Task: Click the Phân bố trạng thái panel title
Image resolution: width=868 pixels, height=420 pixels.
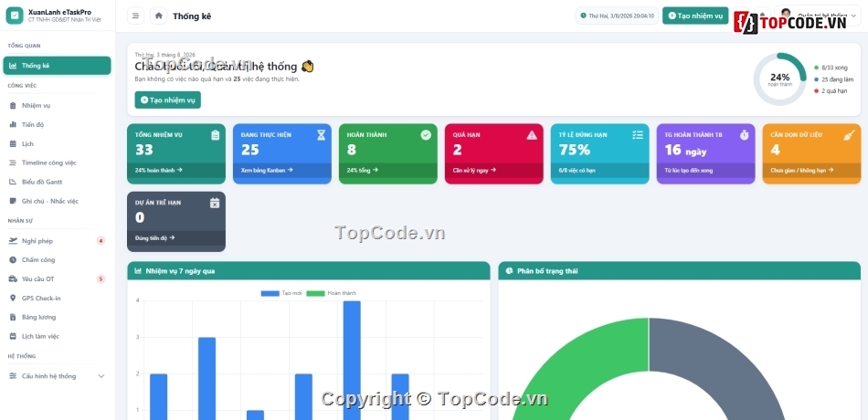Action: click(x=547, y=271)
